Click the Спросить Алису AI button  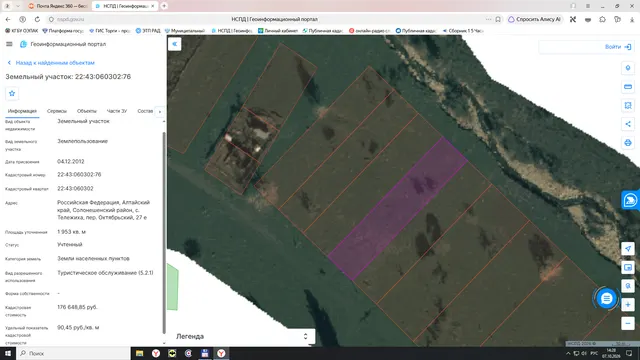534,19
